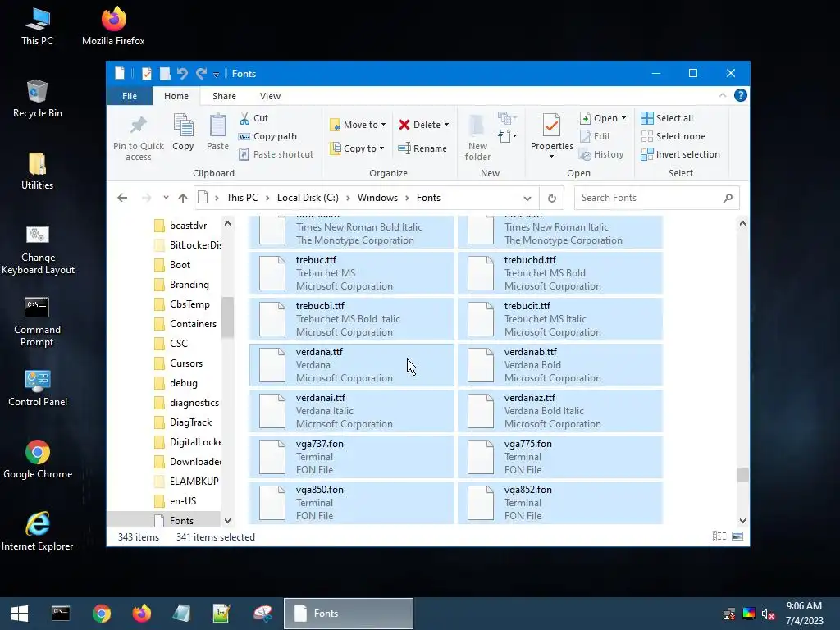The height and width of the screenshot is (630, 840).
Task: Click magnifier icon in search box
Action: pos(728,199)
